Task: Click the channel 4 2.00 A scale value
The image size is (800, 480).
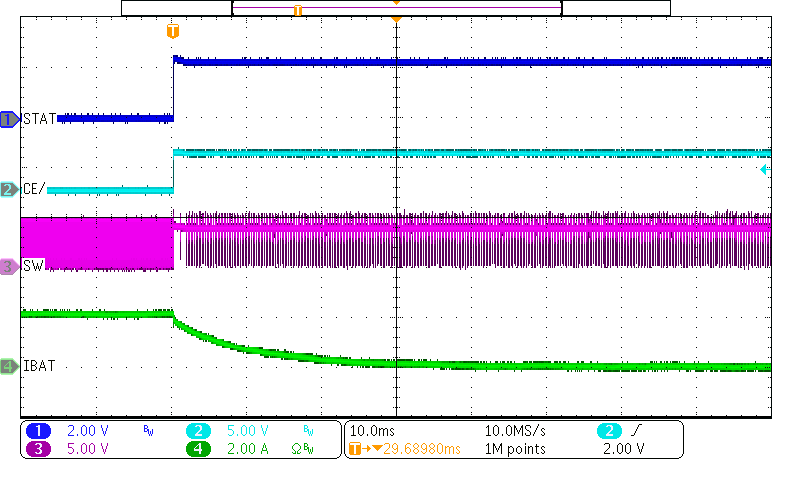Action: tap(247, 449)
